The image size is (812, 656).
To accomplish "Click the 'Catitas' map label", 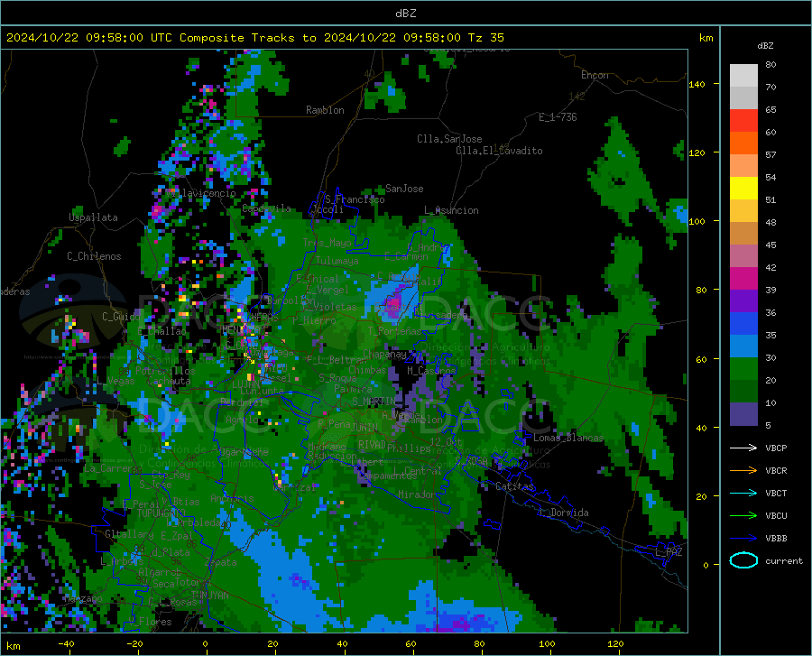I will point(514,486).
